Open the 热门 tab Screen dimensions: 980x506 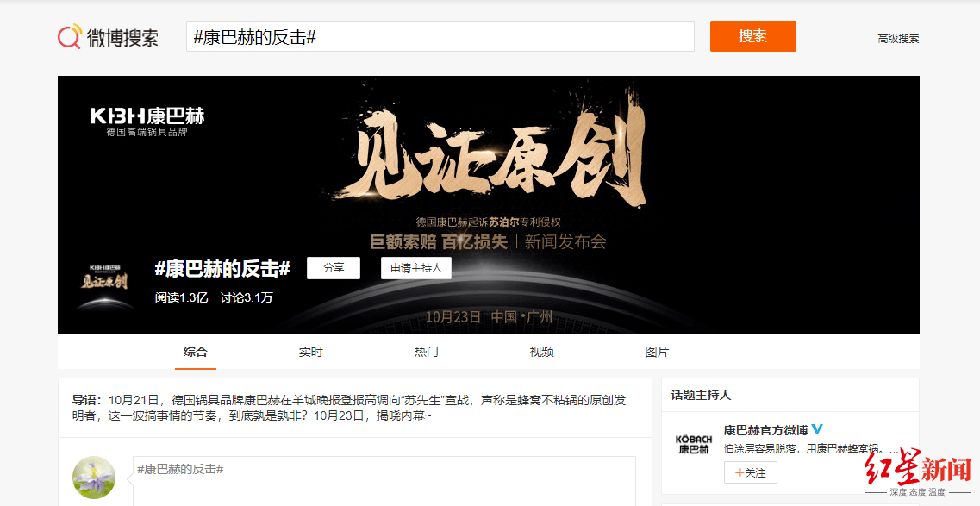point(427,352)
